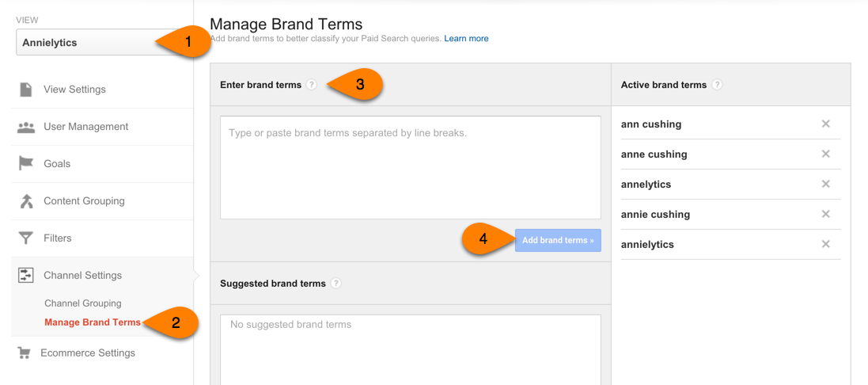Viewport: 868px width, 385px height.
Task: Click the Ecommerce Settings cart icon
Action: pos(24,353)
